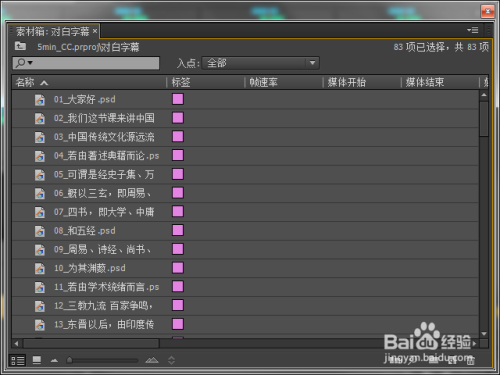The image size is (500, 375).
Task: Click the violet label swatch of 01_大家好.psd
Action: click(x=178, y=99)
